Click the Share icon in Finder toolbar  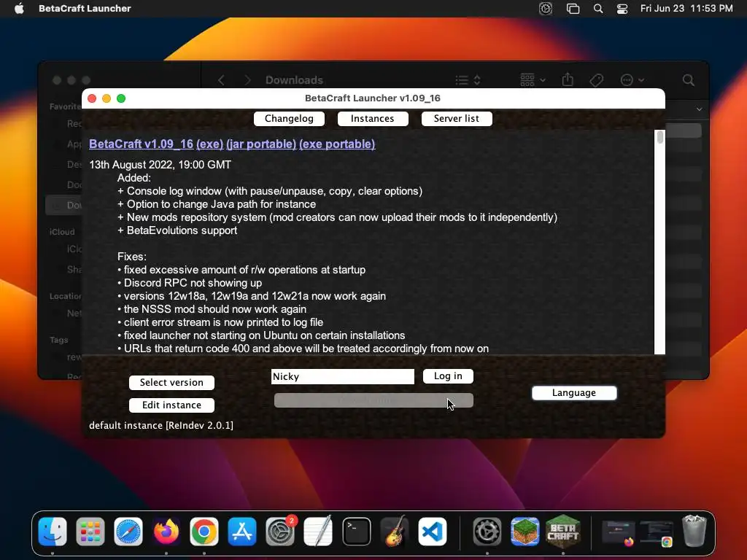pyautogui.click(x=568, y=79)
